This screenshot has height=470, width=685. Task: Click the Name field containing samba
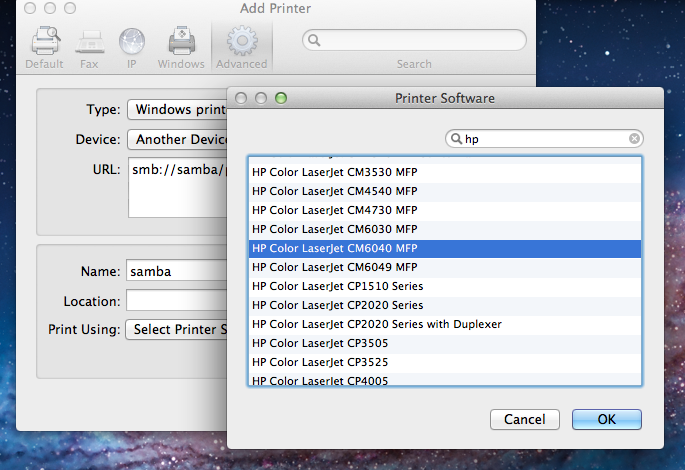(177, 271)
